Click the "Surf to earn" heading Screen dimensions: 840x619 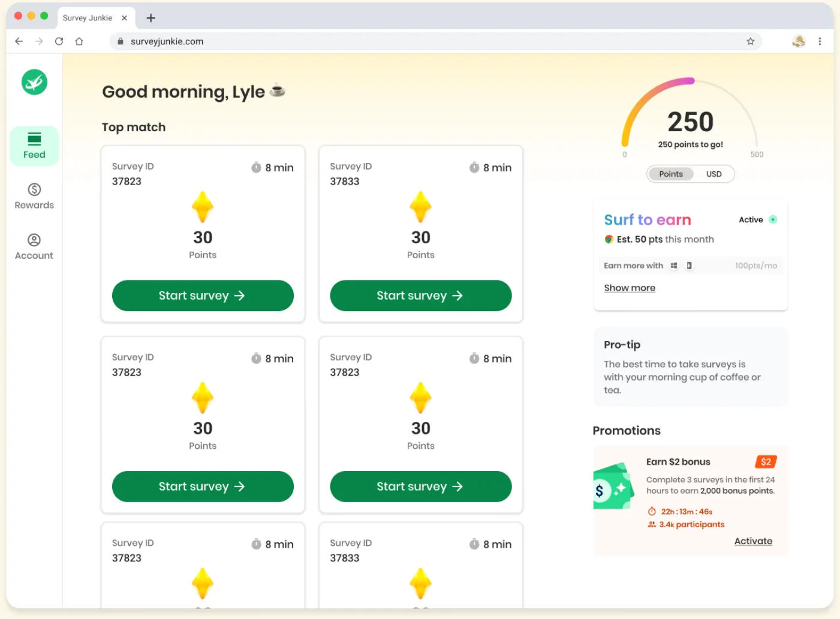[x=648, y=220]
